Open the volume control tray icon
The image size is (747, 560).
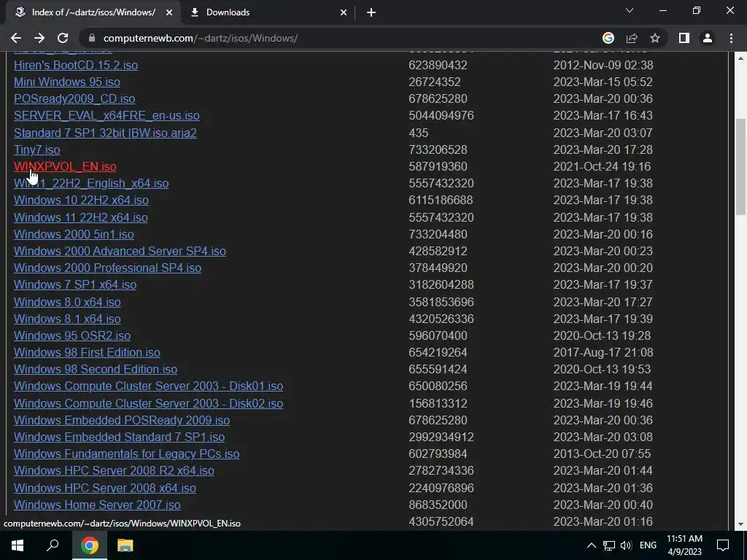tap(626, 545)
